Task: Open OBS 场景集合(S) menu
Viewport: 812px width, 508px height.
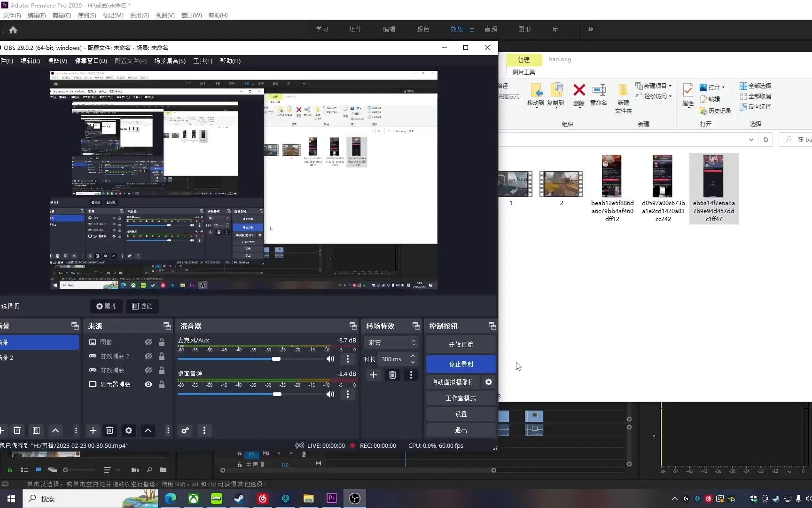Action: [170, 61]
